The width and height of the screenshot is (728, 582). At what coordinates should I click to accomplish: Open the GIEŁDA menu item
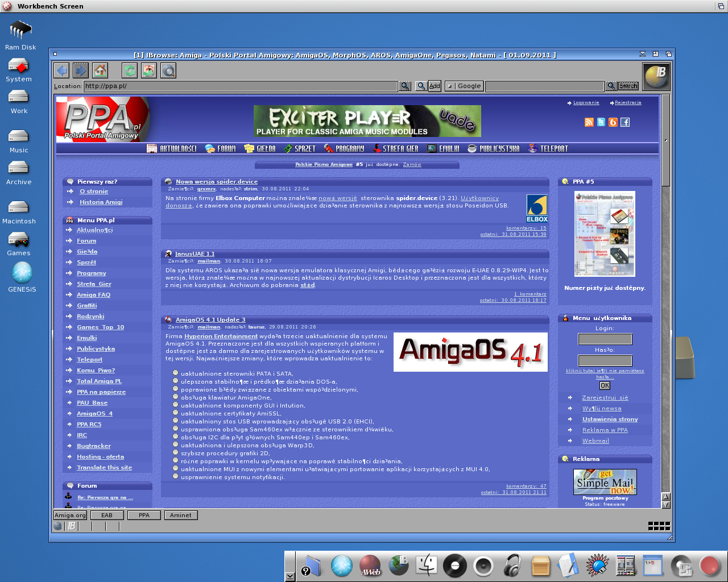[260, 148]
